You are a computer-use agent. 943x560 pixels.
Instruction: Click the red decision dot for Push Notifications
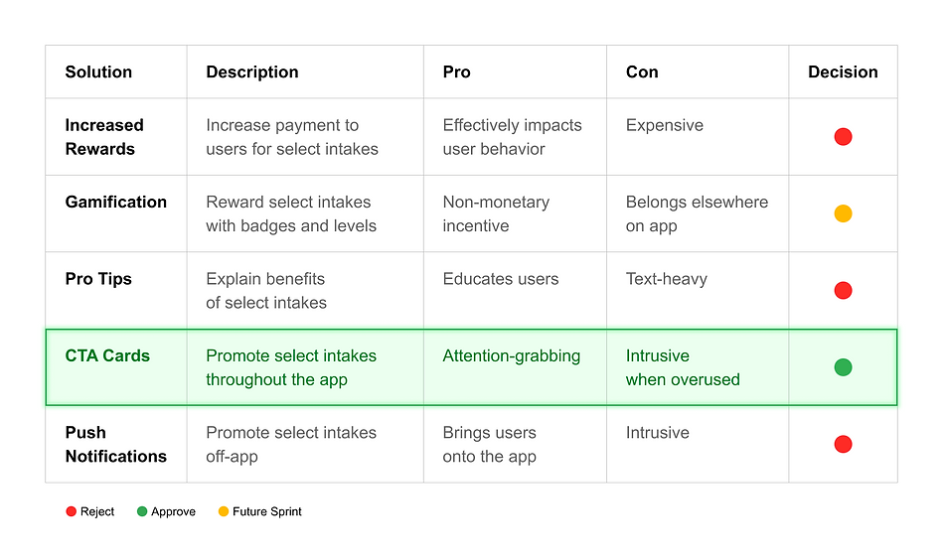[843, 444]
